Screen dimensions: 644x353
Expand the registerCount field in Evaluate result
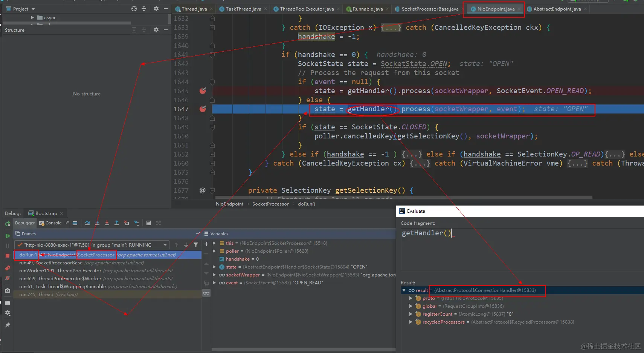[x=411, y=314]
